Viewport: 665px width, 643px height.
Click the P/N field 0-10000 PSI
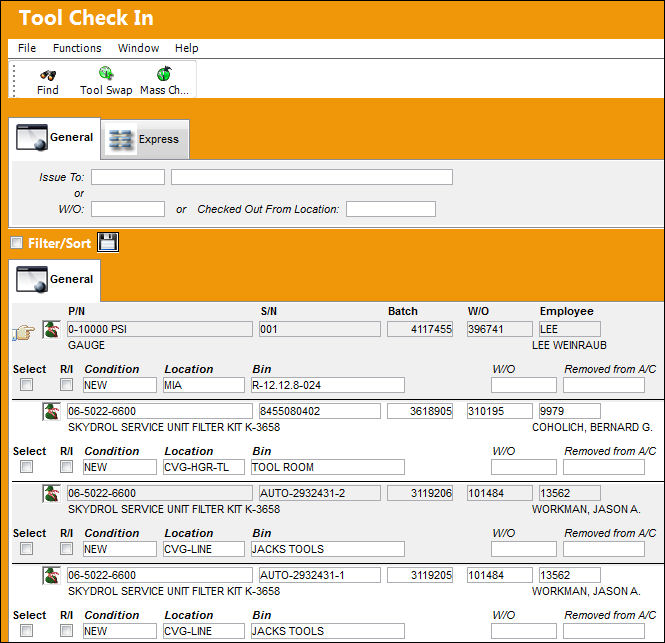[x=159, y=329]
